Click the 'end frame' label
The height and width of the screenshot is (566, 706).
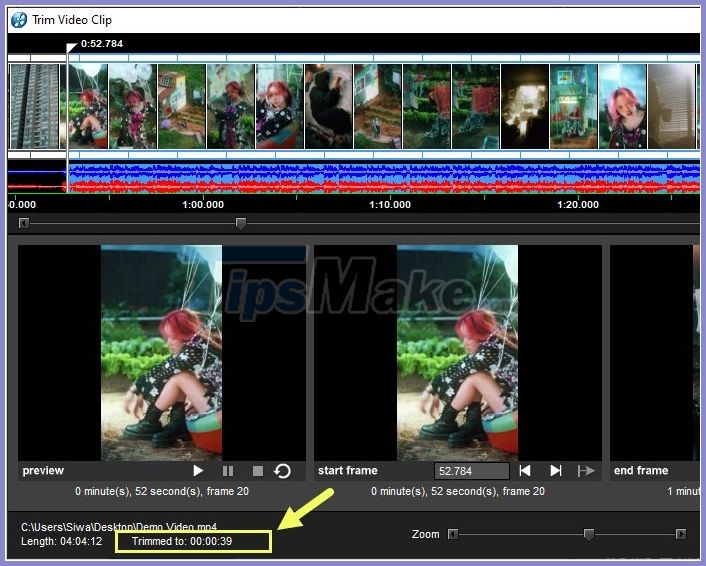[641, 471]
